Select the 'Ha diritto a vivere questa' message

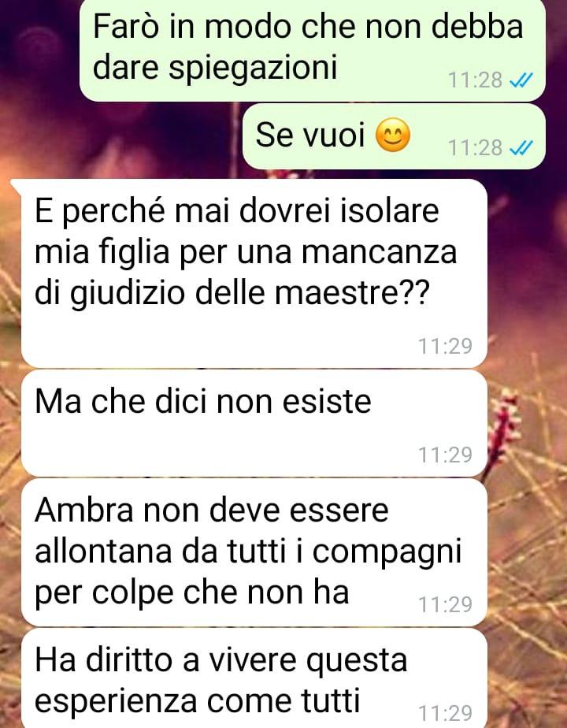tap(254, 678)
